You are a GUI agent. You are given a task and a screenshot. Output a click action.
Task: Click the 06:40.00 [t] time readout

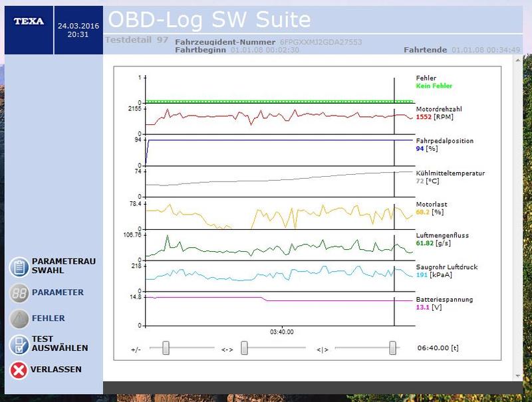pos(438,348)
